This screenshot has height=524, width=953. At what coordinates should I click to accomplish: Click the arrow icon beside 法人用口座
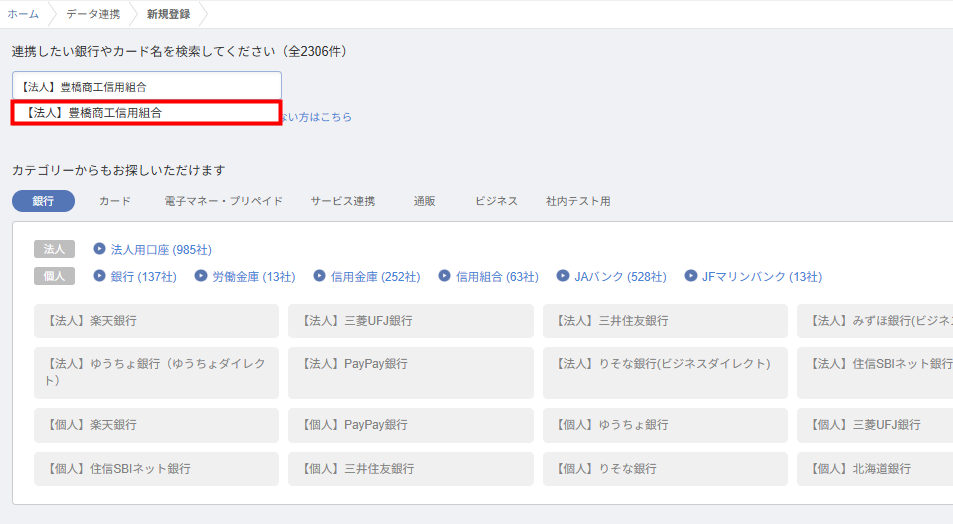[99, 249]
